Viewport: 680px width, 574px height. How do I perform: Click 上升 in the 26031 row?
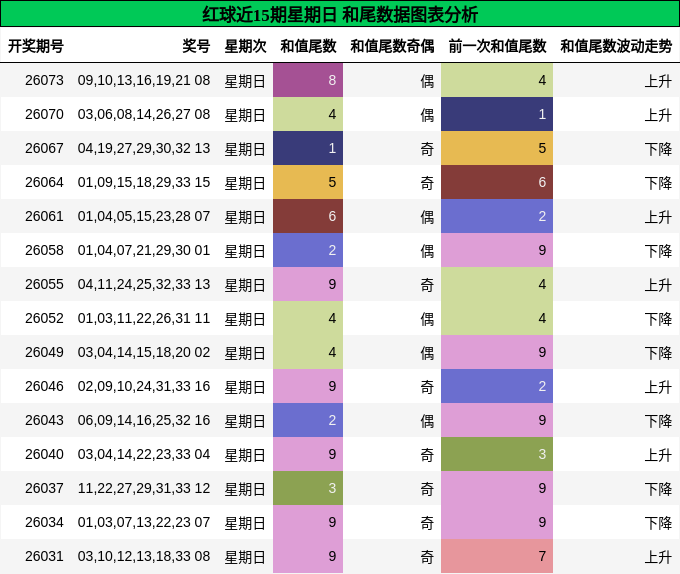coord(658,557)
